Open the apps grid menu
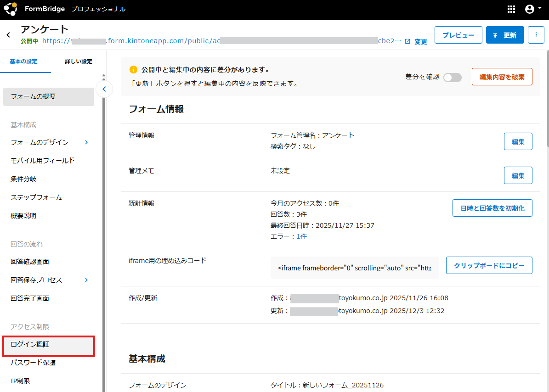549x392 pixels. coord(511,9)
